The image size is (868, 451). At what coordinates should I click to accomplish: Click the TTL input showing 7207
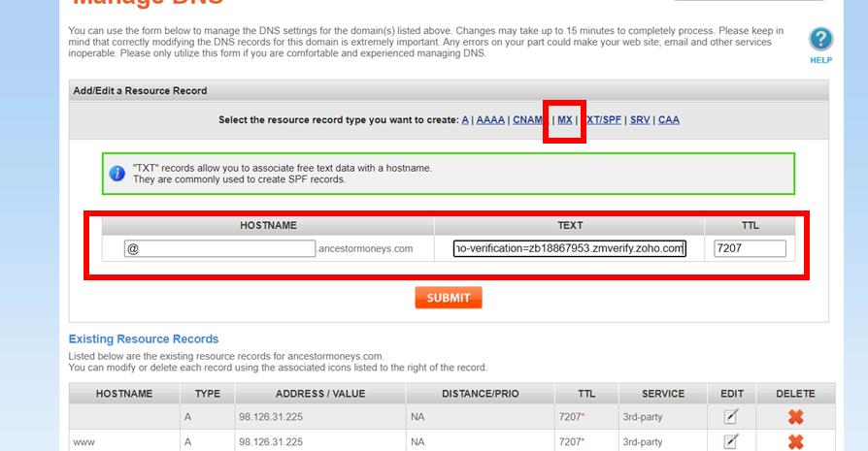click(x=750, y=248)
